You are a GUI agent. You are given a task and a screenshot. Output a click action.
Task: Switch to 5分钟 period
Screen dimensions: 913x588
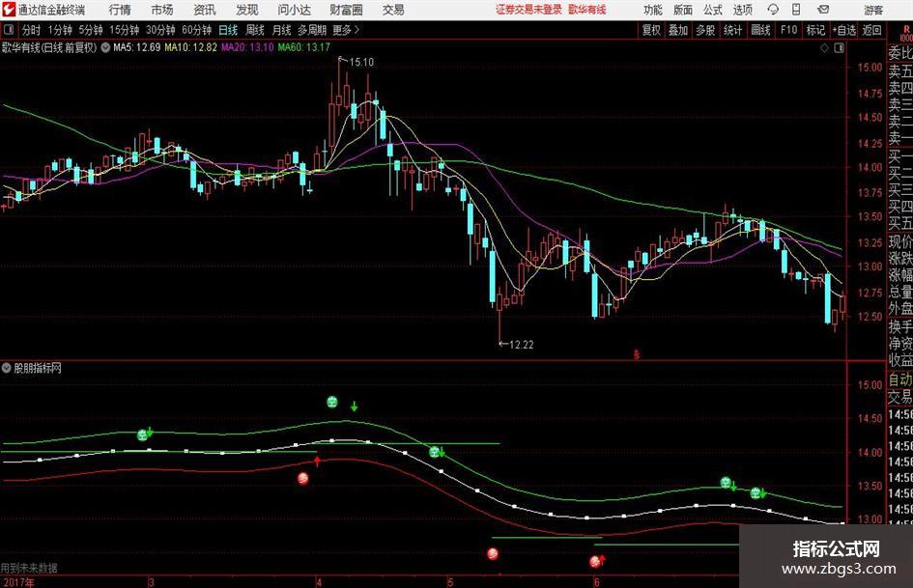pos(91,30)
